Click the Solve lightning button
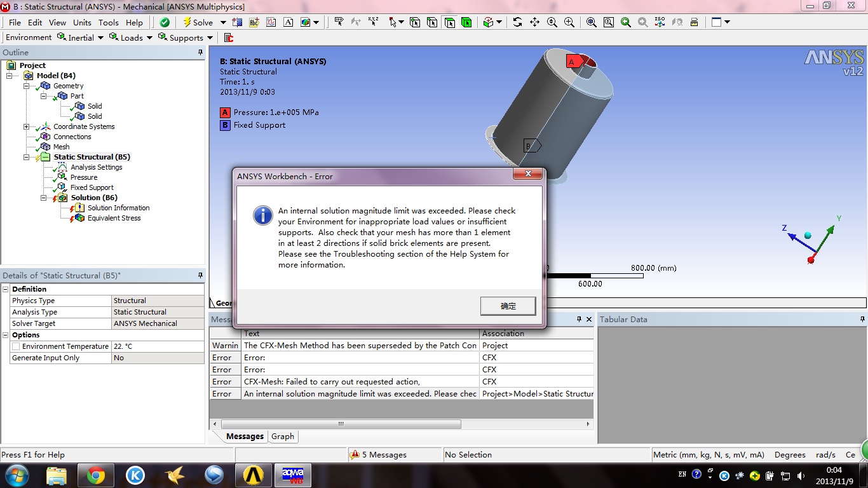 click(x=198, y=22)
